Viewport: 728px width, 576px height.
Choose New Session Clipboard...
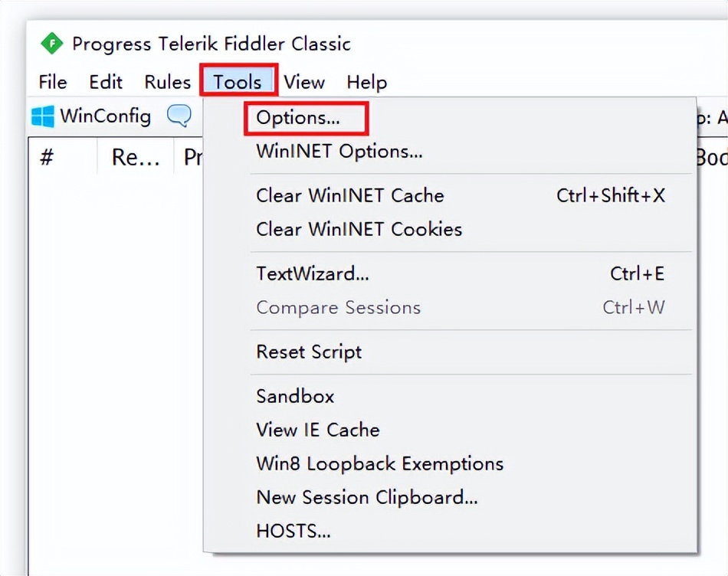(x=367, y=497)
